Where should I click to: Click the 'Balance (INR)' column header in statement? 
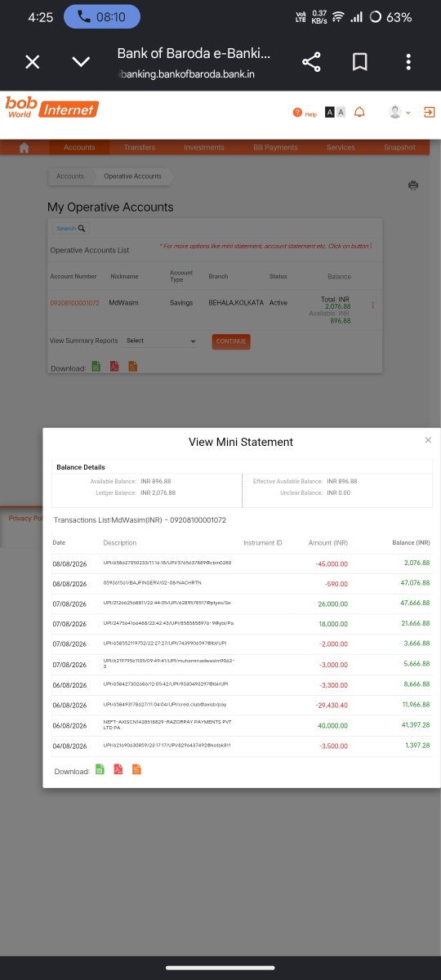[411, 543]
